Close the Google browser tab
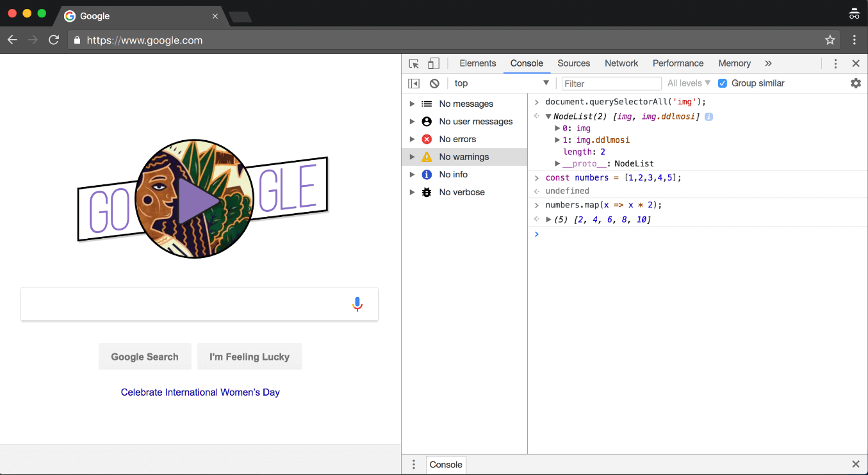 pos(215,16)
